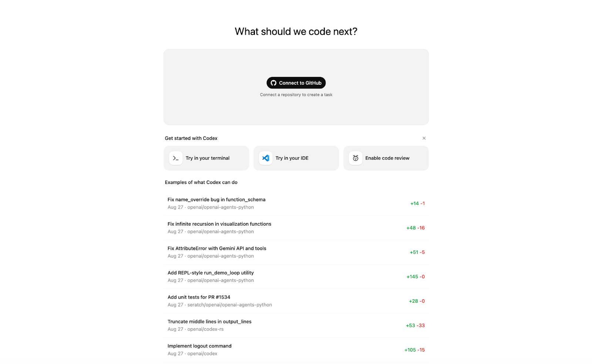Click the GitHub logo icon
Viewport: 592px width, 364px height.
273,83
